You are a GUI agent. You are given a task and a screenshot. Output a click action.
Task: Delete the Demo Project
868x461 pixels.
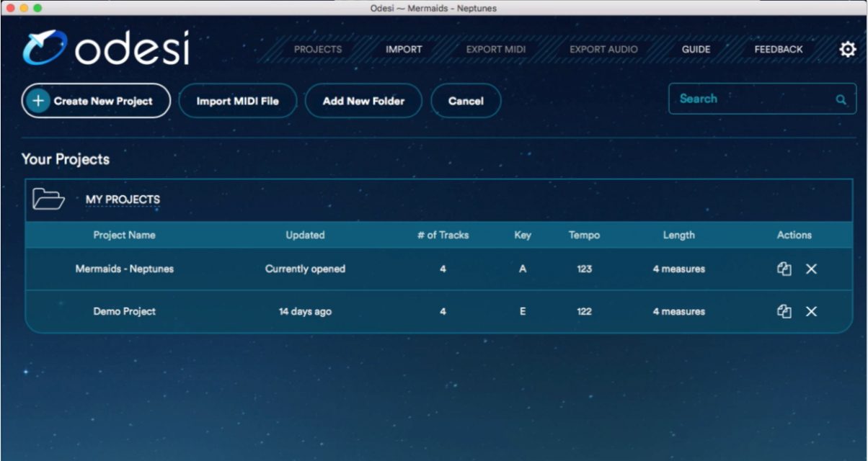(x=811, y=311)
